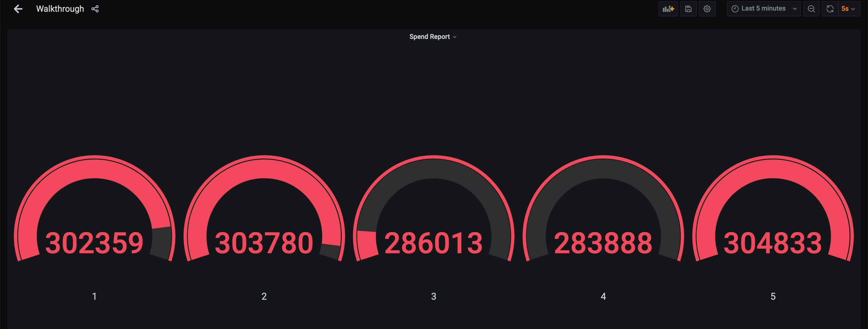Zoom out the time range
This screenshot has width=868, height=329.
point(811,9)
